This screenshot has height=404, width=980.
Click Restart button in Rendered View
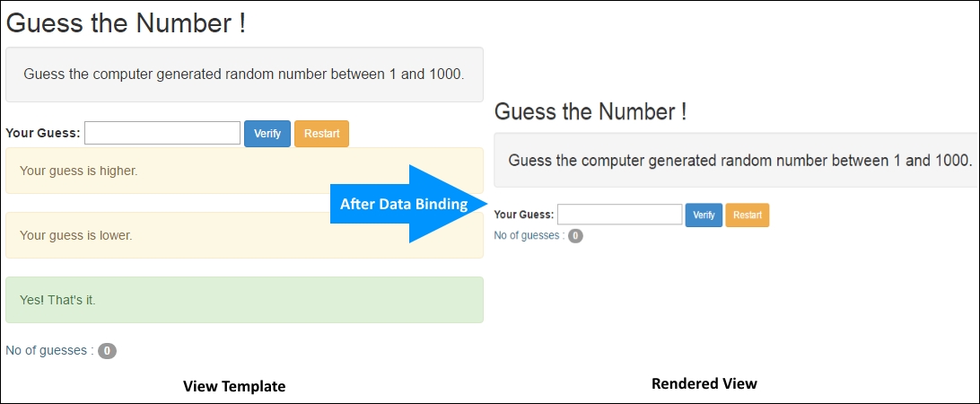tap(748, 215)
